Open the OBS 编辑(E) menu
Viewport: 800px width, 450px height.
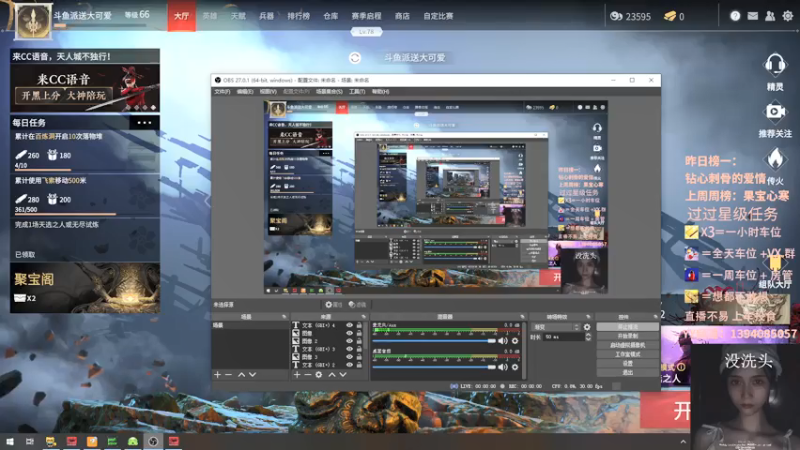[245, 92]
